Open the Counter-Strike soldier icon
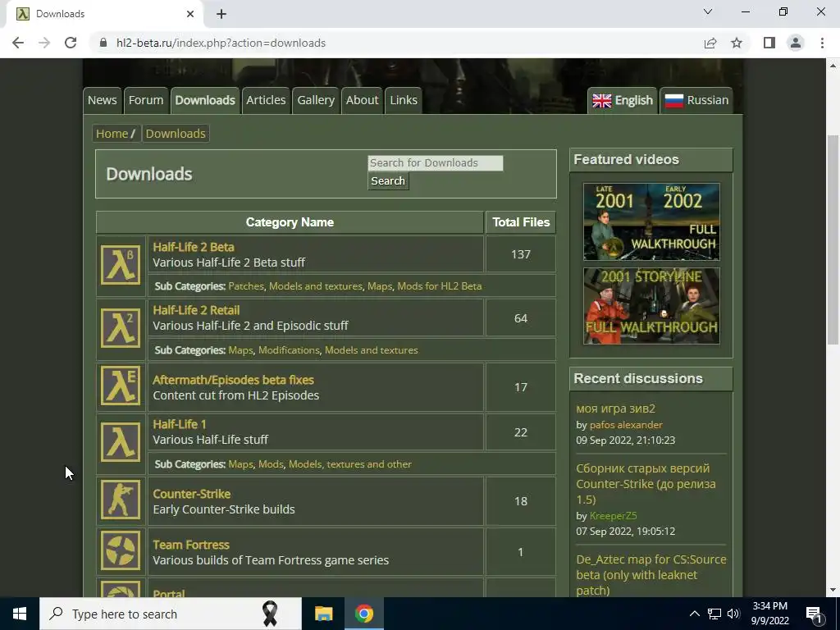 coord(121,500)
